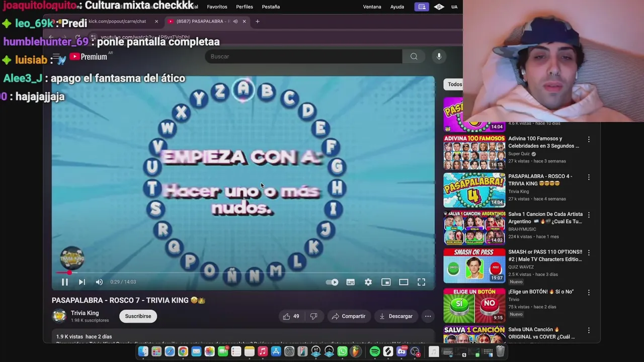The height and width of the screenshot is (362, 644).
Task: Open Spotify from the Dock
Action: click(x=375, y=351)
